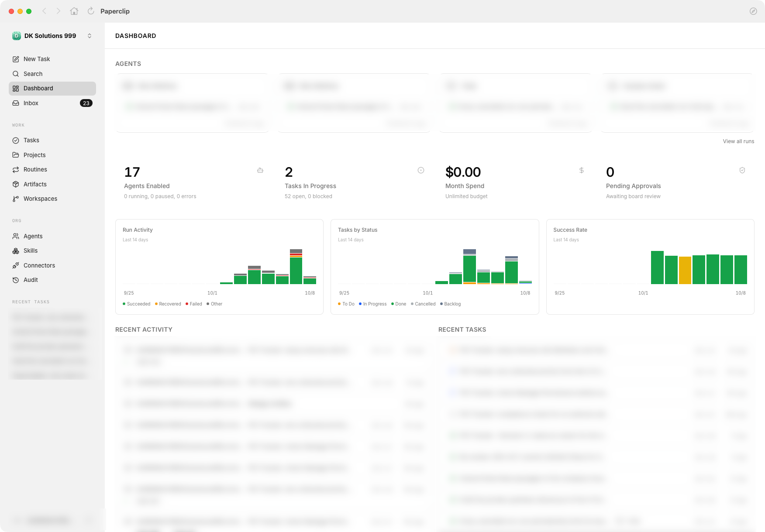Screen dimensions: 765x532
Task: Click the Done legend entry
Action: click(399, 304)
